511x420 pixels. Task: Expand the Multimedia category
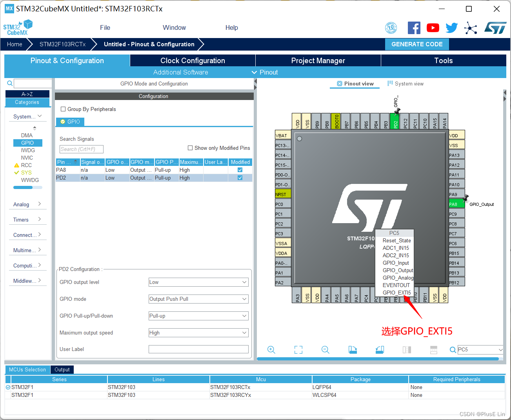click(x=27, y=250)
